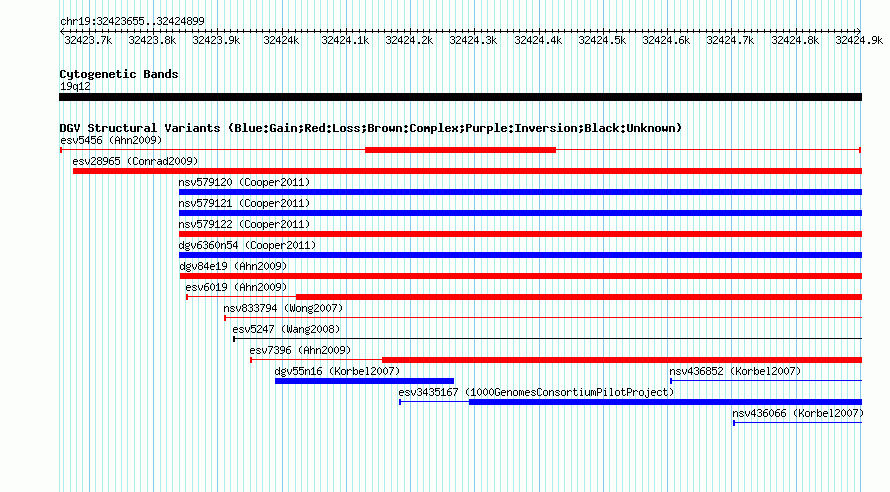Open nsv579122 (Cooper2011) label

click(244, 224)
